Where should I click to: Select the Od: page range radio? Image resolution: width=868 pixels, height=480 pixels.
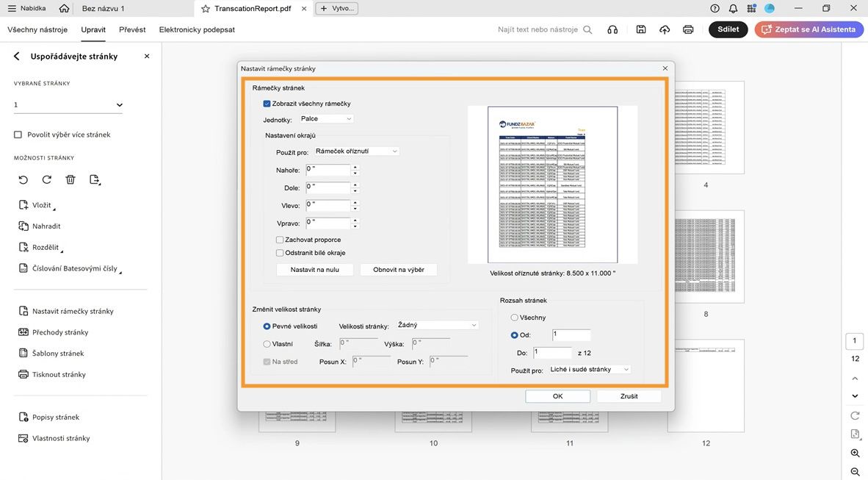(x=514, y=335)
